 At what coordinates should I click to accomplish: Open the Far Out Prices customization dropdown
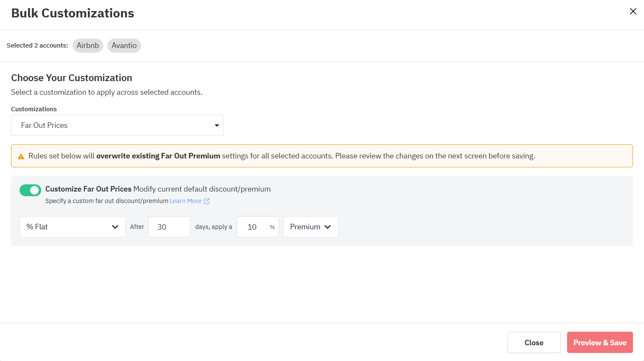point(117,125)
